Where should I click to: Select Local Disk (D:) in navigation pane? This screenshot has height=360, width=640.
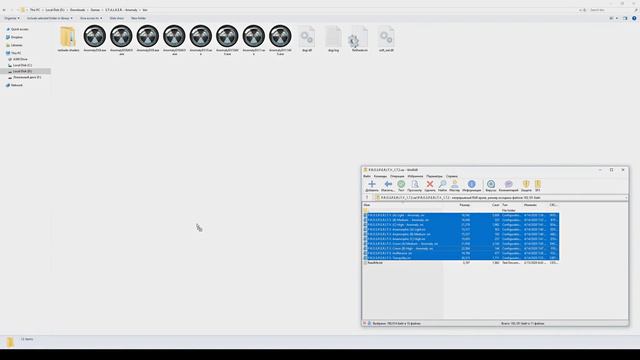click(x=22, y=71)
